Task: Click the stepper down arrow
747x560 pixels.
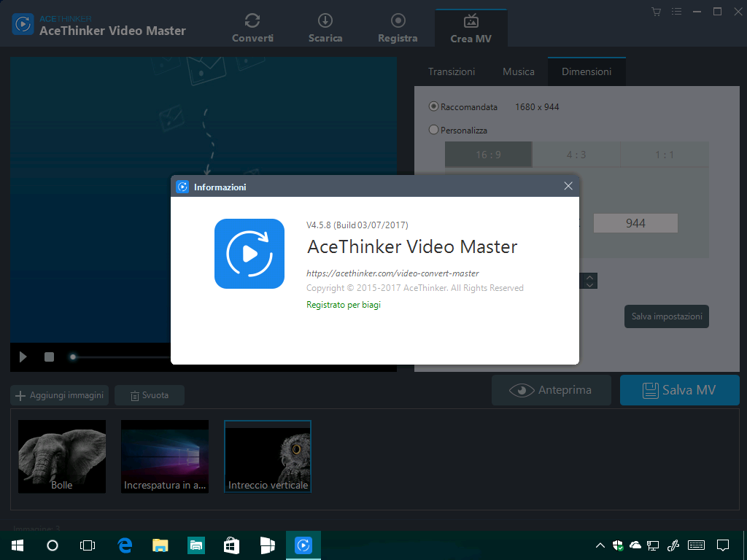Action: pos(589,285)
